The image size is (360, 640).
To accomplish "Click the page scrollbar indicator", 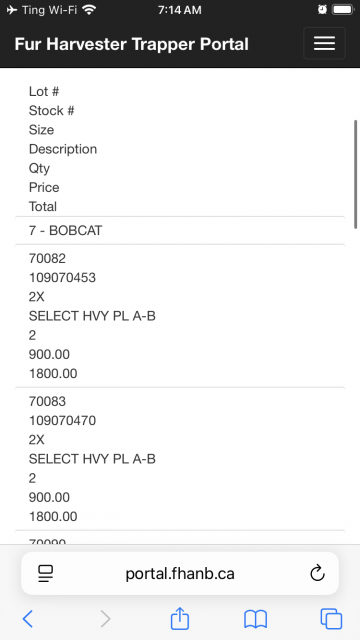I will tap(356, 174).
